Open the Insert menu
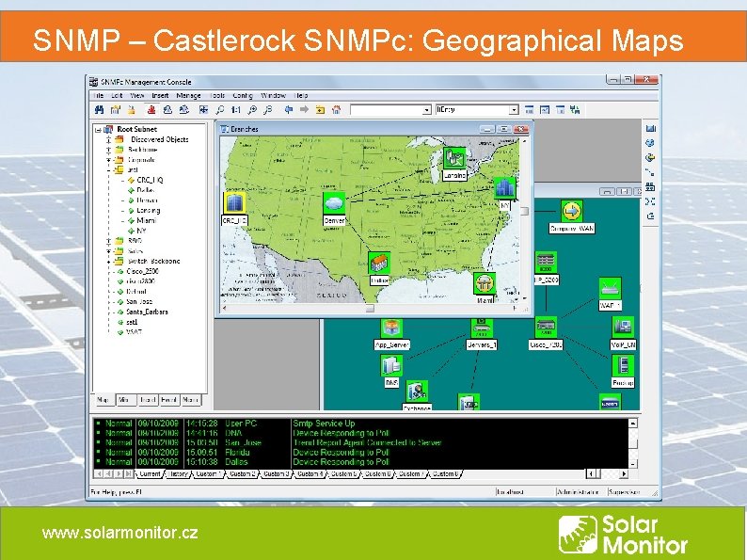Image resolution: width=747 pixels, height=560 pixels. click(160, 95)
